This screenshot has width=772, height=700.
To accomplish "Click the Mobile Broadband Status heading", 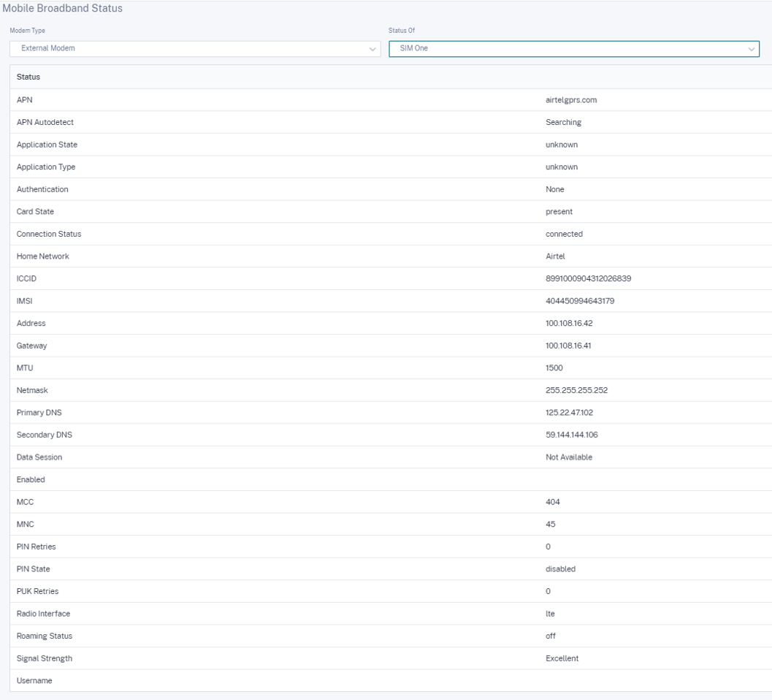I will [63, 8].
